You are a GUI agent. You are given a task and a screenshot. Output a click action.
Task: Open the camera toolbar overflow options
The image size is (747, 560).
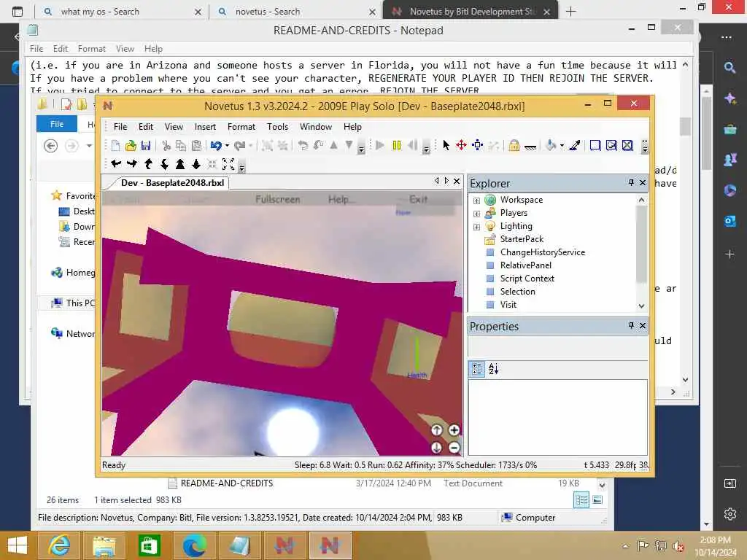tap(242, 167)
